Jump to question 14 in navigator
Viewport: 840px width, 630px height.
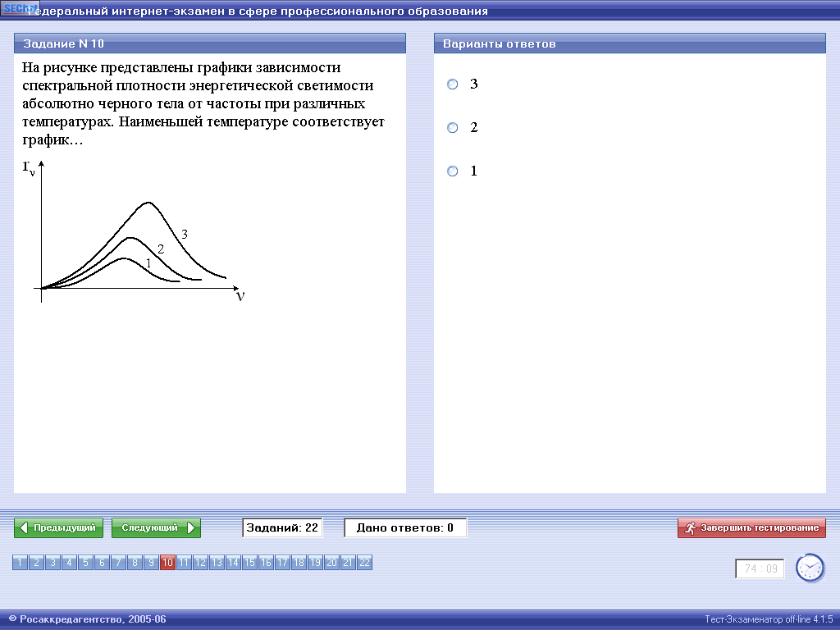pos(233,563)
